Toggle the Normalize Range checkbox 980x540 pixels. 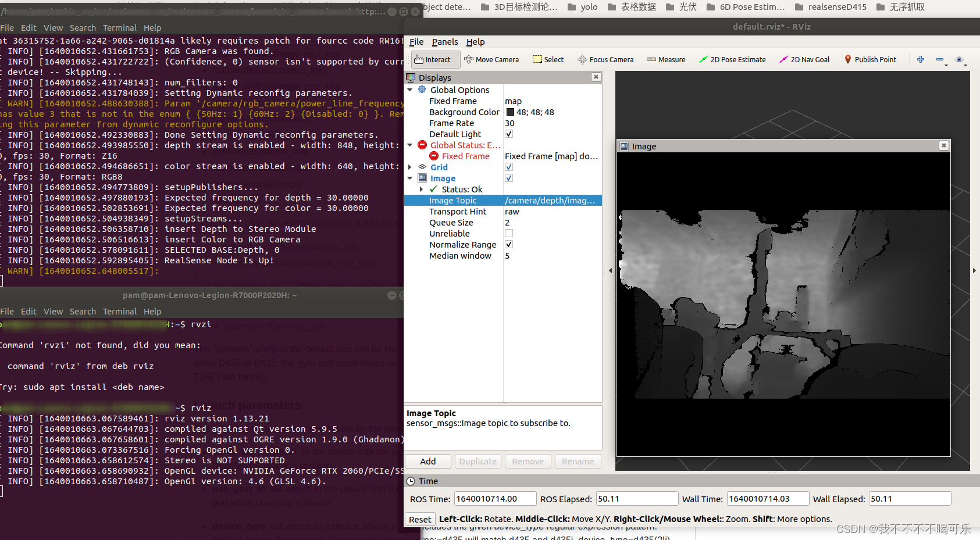[509, 244]
